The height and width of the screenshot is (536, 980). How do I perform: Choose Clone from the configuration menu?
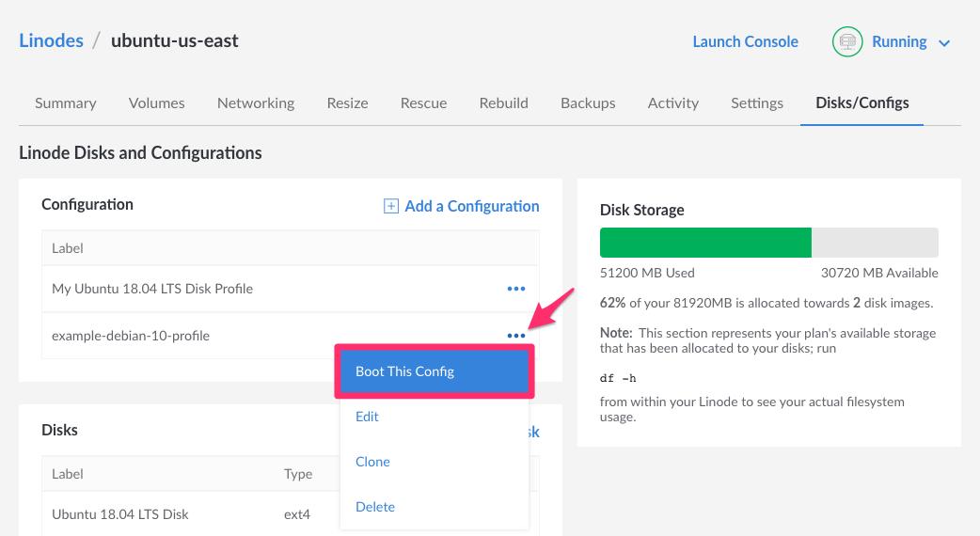(x=372, y=462)
